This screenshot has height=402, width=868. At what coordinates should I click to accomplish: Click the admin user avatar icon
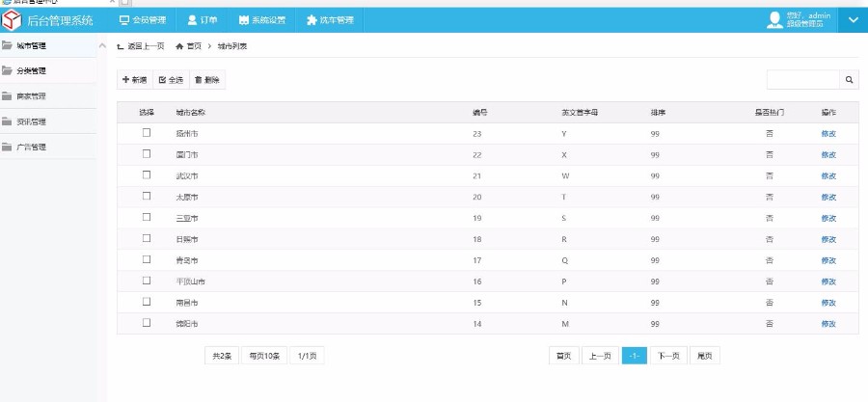[774, 20]
